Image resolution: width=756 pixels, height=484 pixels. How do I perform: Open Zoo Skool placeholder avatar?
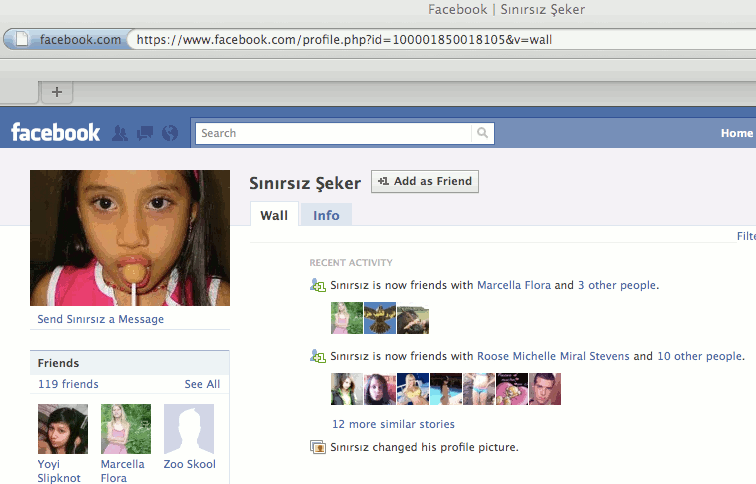pyautogui.click(x=189, y=429)
